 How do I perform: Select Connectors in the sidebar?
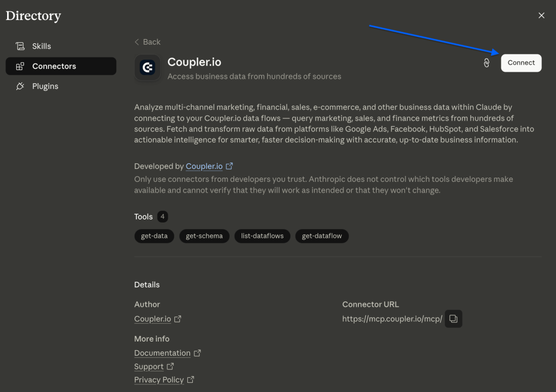click(x=61, y=66)
